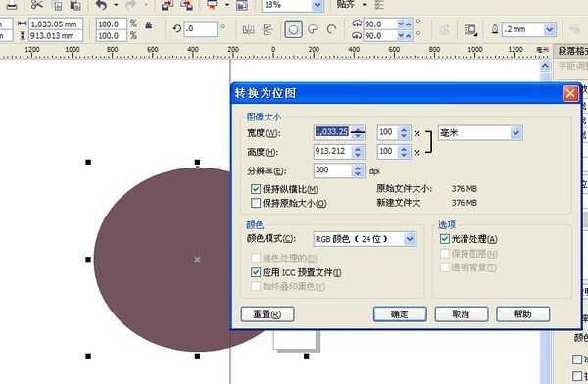Close the 转换为位图 dialog

click(570, 93)
